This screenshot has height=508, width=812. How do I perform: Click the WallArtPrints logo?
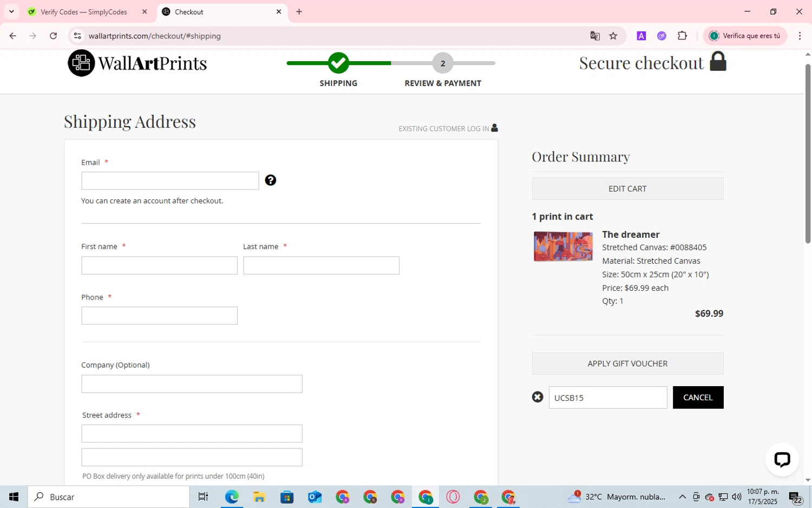tap(137, 63)
